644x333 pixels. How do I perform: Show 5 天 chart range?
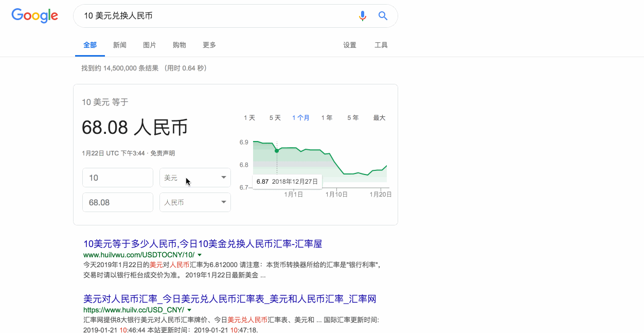pos(275,118)
